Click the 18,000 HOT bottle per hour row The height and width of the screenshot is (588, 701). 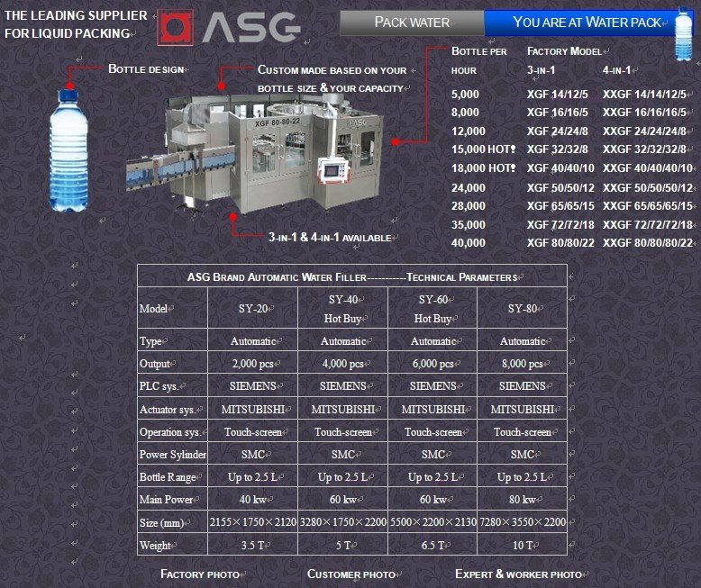(x=483, y=168)
